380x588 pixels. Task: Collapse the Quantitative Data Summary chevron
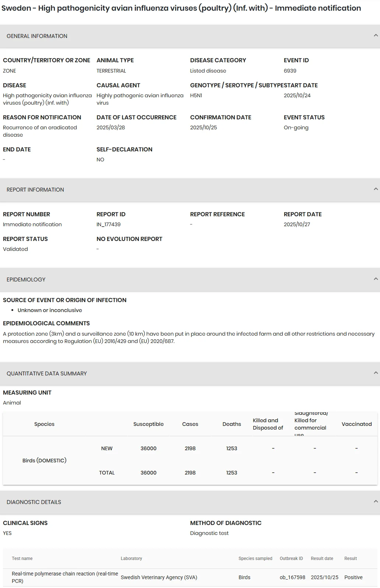pos(376,373)
